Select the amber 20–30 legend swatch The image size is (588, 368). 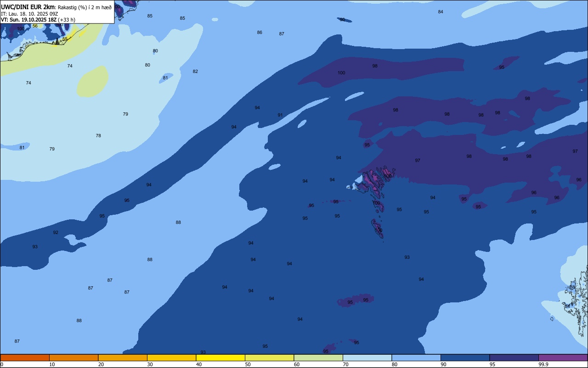tap(123, 357)
